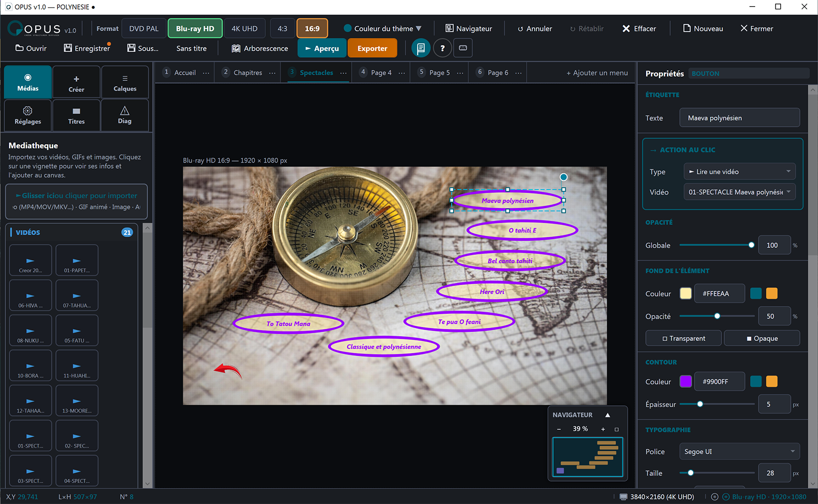Open the Calques layers panel
The width and height of the screenshot is (818, 504).
(125, 82)
